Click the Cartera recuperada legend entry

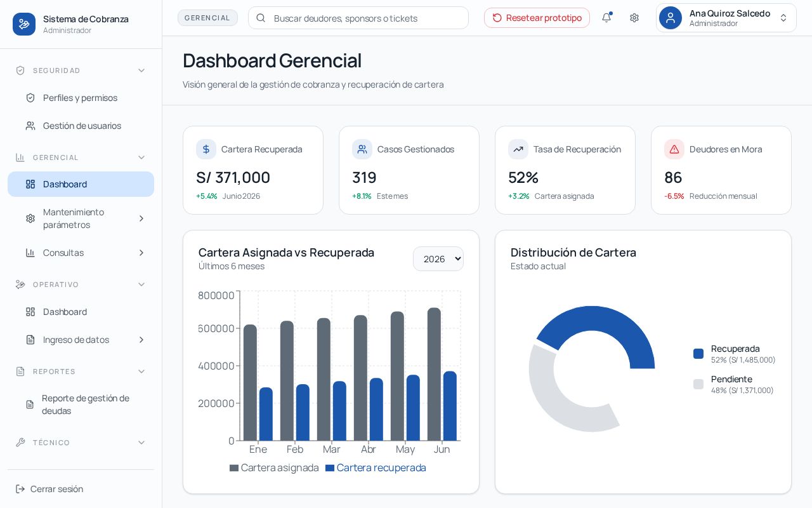point(376,468)
